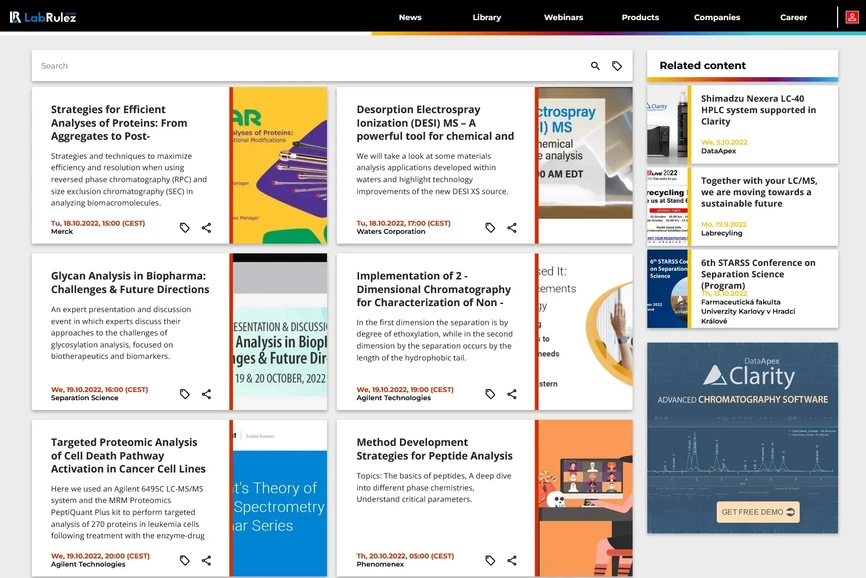This screenshot has width=866, height=578.
Task: Click DataApex under Shimadzu Nexera article
Action: (718, 151)
